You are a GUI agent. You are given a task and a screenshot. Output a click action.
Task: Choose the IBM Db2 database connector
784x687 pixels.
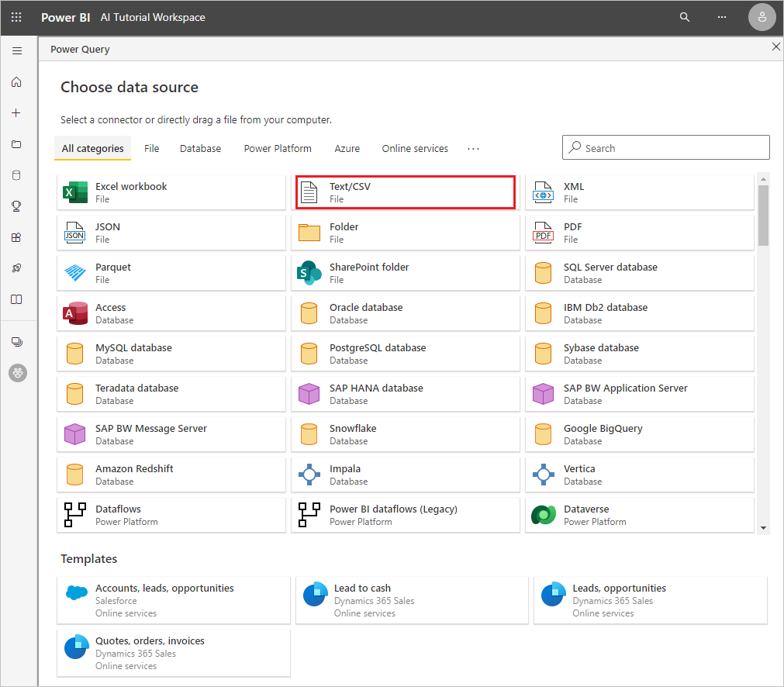(x=640, y=313)
